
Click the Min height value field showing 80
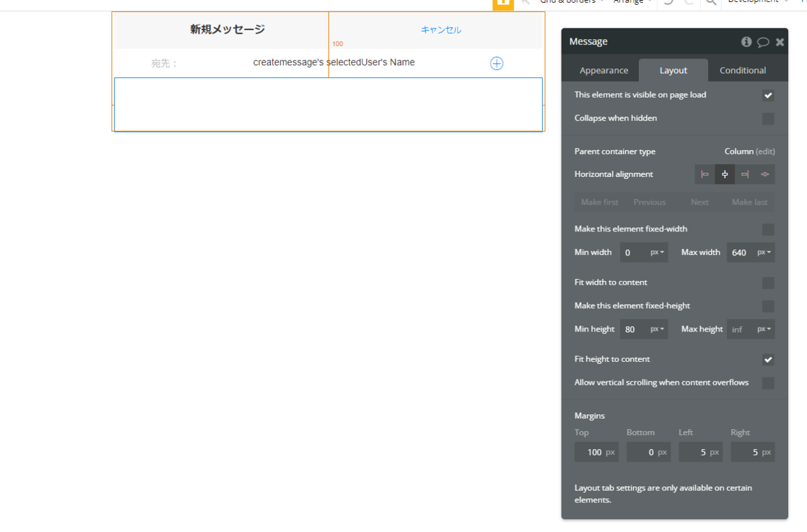pyautogui.click(x=633, y=329)
